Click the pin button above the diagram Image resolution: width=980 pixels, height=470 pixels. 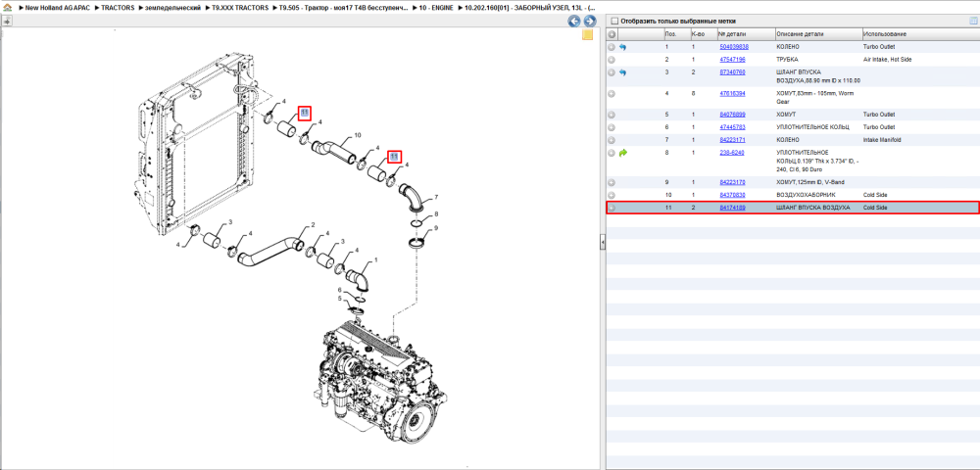tap(7, 22)
